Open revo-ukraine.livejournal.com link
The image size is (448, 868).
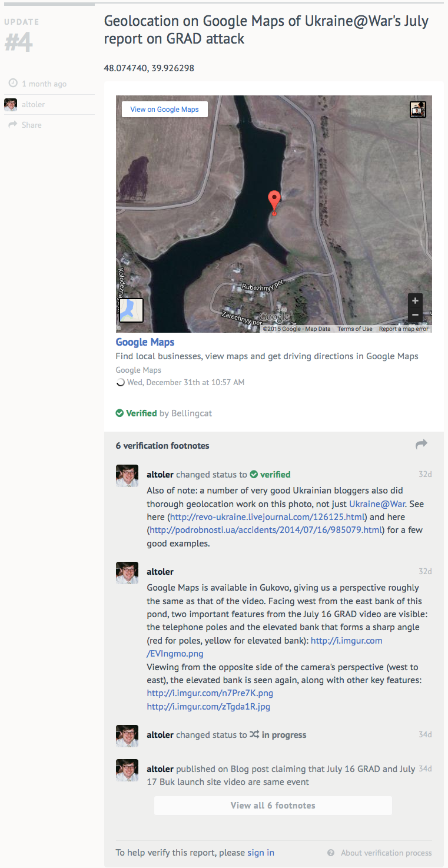click(x=267, y=516)
